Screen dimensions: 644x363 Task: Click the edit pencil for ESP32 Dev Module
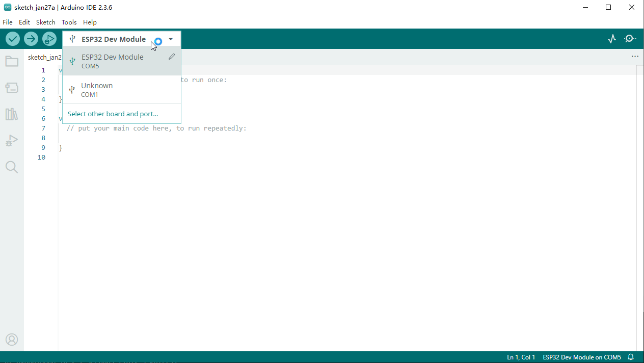[x=172, y=57]
